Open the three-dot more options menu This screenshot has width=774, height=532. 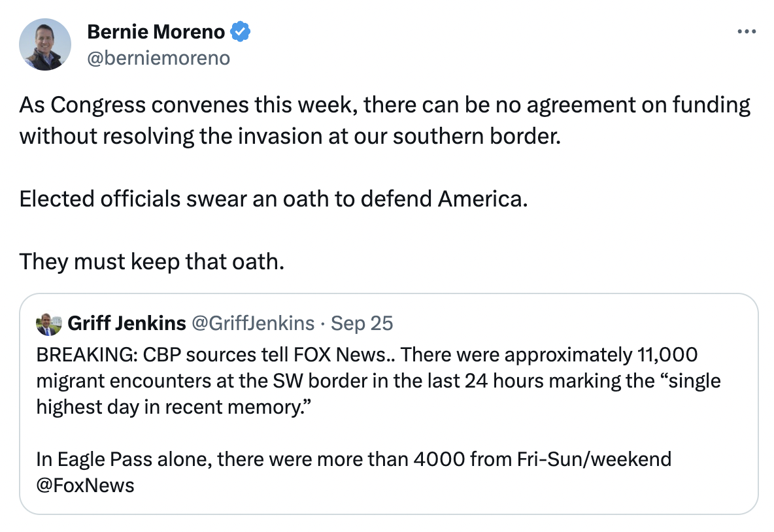pyautogui.click(x=746, y=31)
